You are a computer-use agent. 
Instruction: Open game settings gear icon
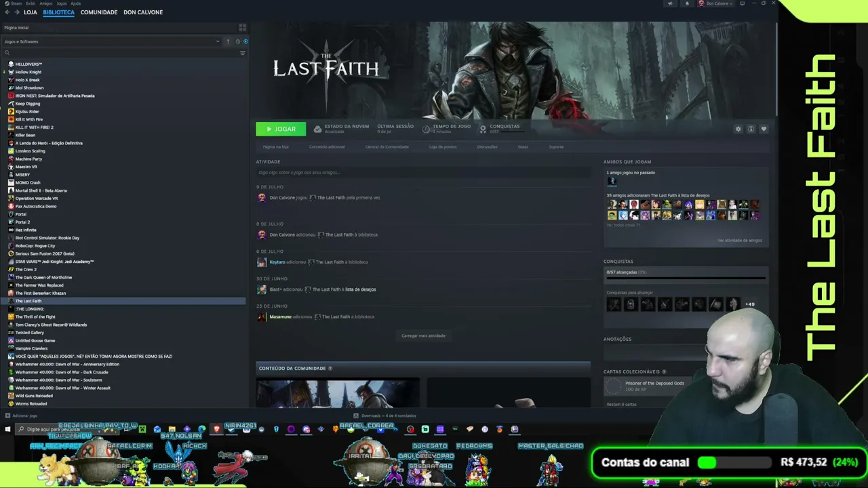738,129
